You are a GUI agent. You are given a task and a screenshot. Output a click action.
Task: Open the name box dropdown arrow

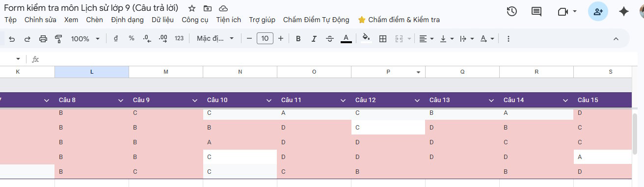pos(18,59)
